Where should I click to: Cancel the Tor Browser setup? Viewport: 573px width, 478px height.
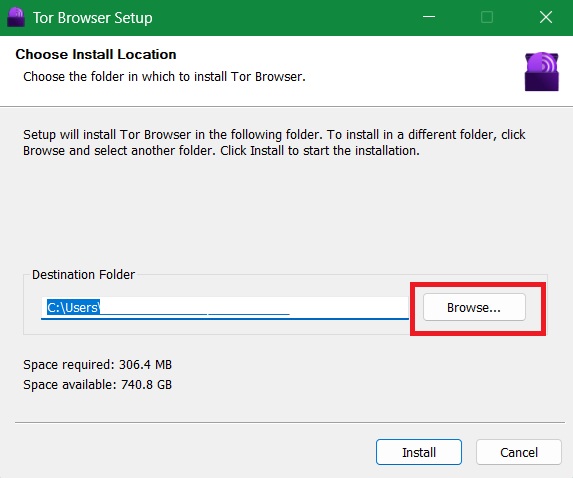point(519,452)
